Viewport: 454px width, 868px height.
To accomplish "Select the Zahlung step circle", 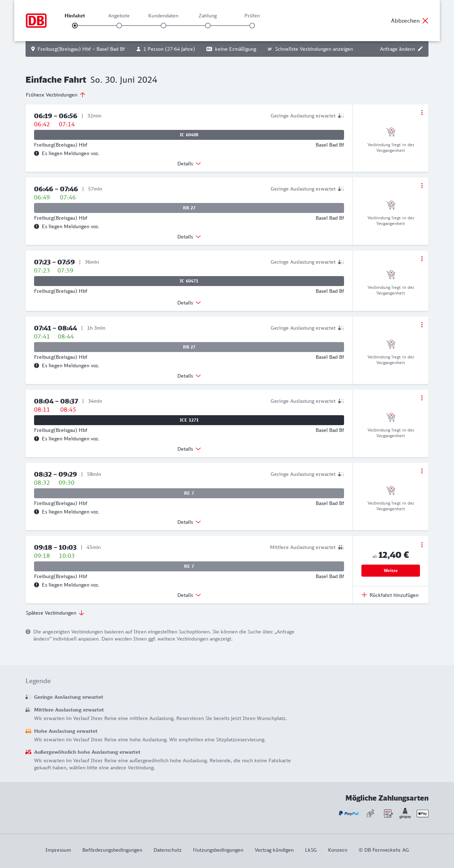I will point(208,26).
